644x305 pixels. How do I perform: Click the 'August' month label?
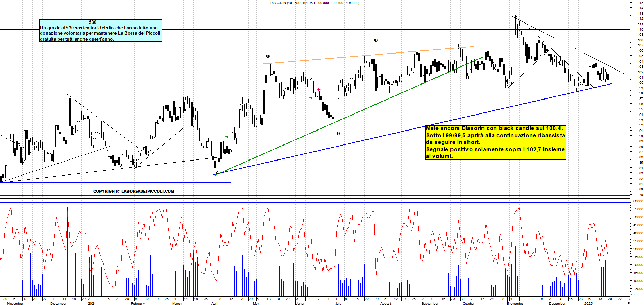coord(386,303)
